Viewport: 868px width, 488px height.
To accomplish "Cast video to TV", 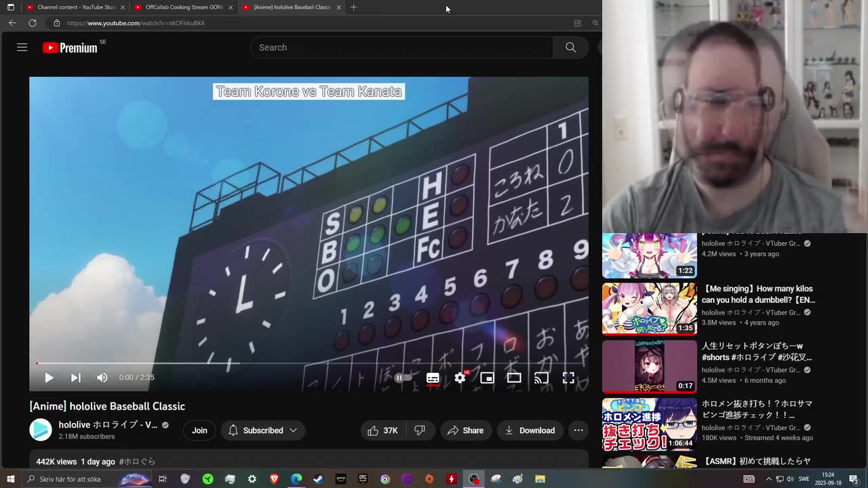I will 541,378.
